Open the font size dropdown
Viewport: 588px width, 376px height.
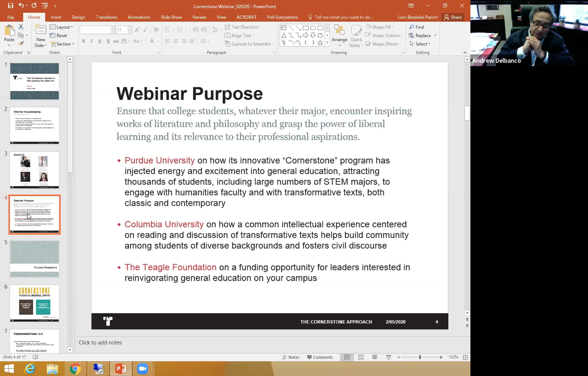point(130,30)
